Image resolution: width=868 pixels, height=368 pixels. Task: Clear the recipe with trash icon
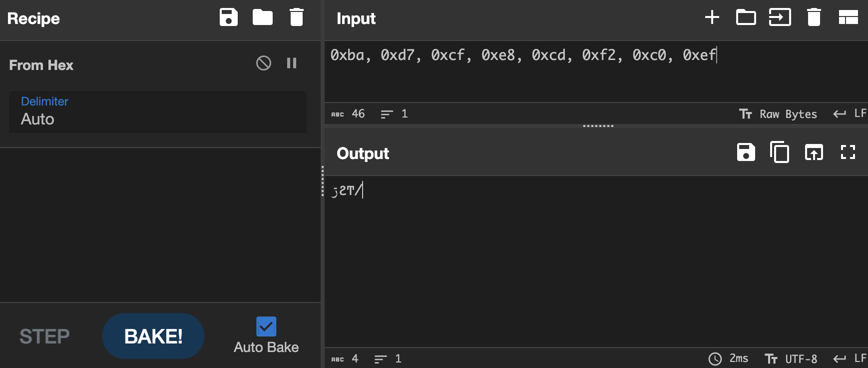pyautogui.click(x=297, y=17)
